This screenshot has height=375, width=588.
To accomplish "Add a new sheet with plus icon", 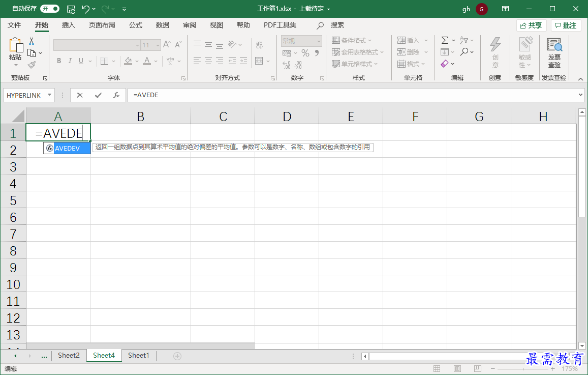I will tap(177, 356).
